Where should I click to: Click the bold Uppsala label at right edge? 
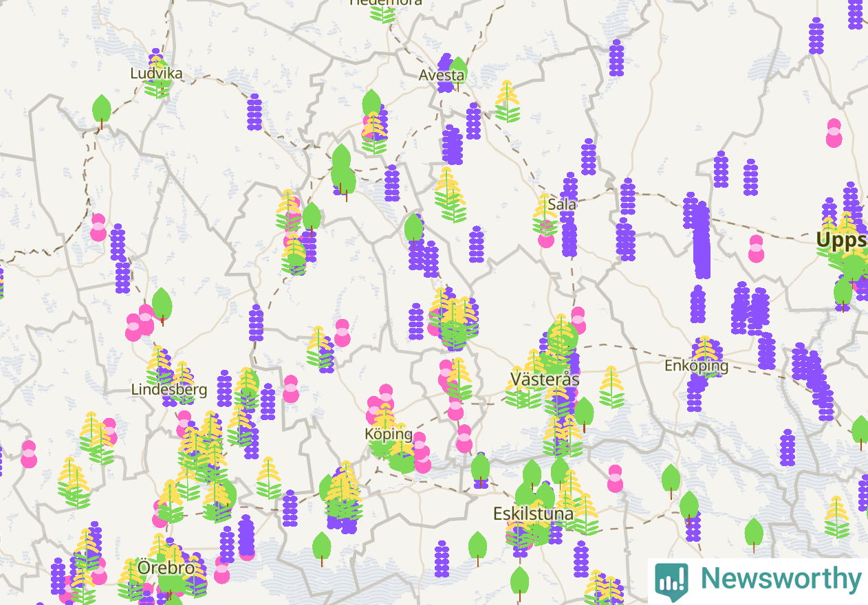pyautogui.click(x=842, y=240)
